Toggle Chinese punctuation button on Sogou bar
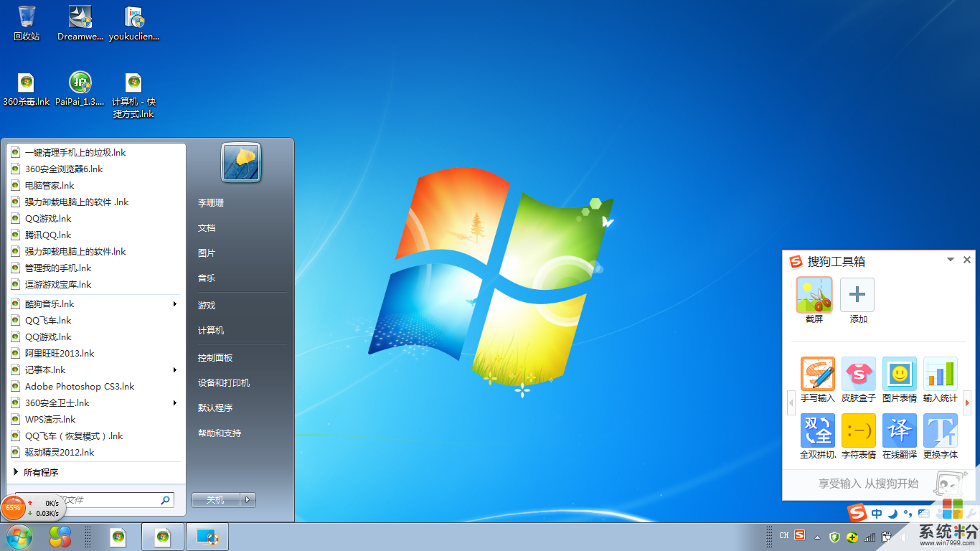The height and width of the screenshot is (551, 980). [908, 514]
